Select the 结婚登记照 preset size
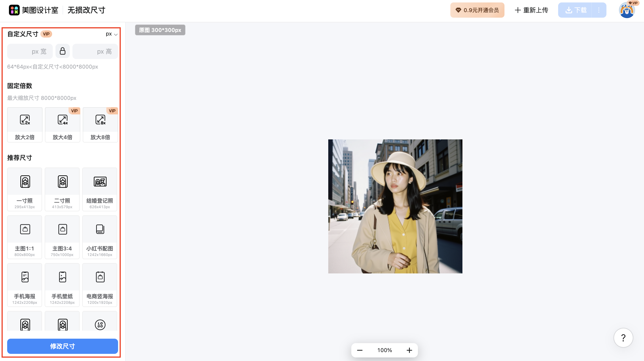644x361 pixels. click(100, 189)
